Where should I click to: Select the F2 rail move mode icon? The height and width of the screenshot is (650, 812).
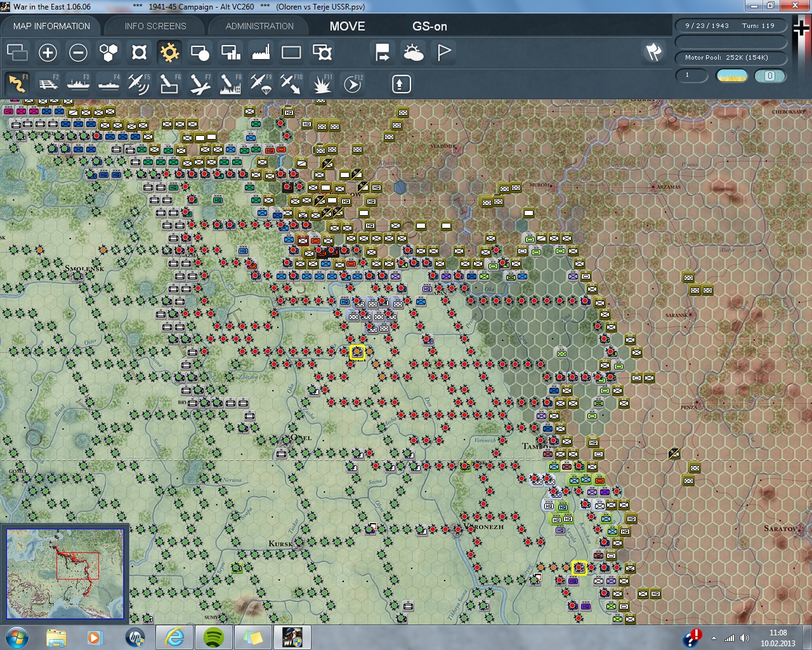(x=48, y=84)
